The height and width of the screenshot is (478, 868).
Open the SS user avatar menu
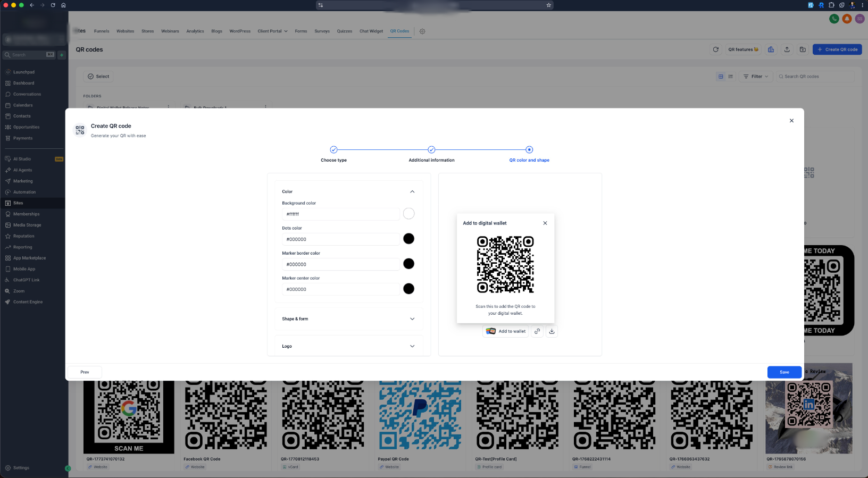point(859,19)
